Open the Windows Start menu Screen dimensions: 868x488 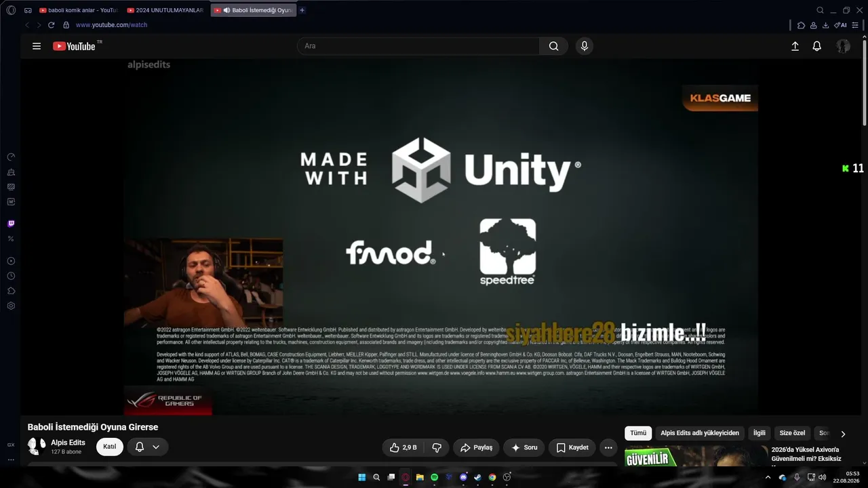click(x=361, y=477)
